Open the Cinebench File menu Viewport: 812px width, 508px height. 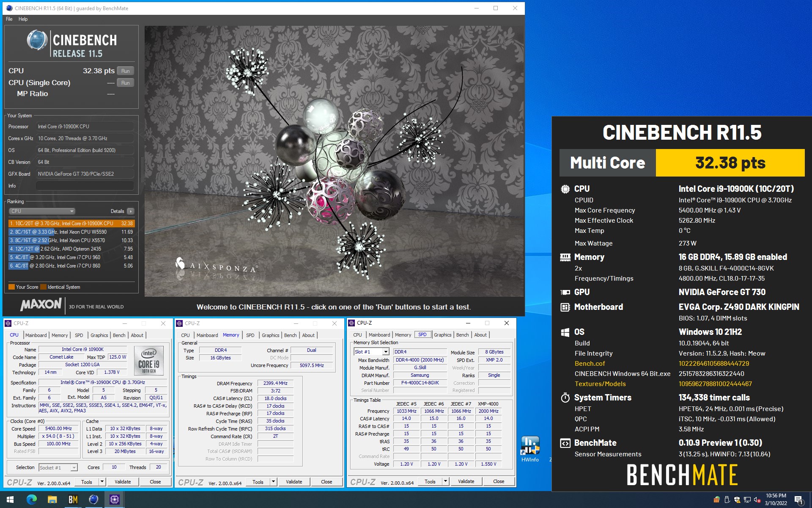pyautogui.click(x=9, y=19)
